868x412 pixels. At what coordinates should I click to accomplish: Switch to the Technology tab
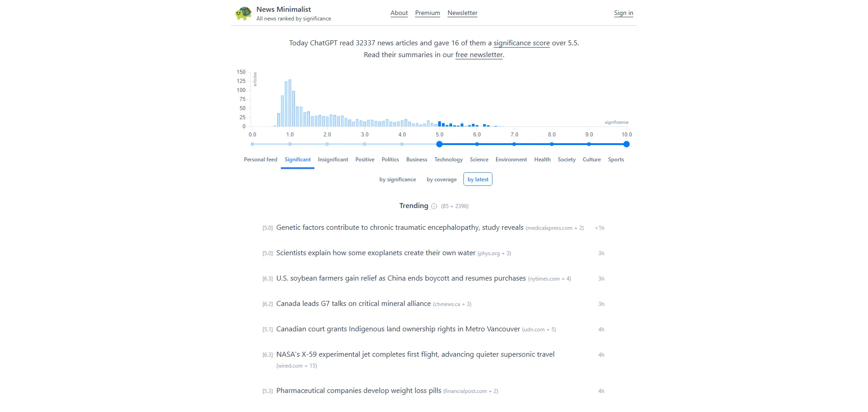coord(448,160)
